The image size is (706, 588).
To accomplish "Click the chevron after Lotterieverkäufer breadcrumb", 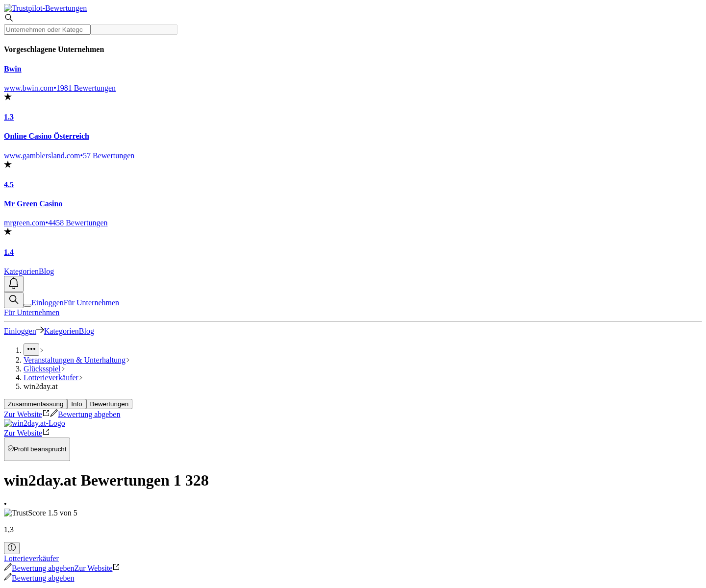I will pos(81,378).
